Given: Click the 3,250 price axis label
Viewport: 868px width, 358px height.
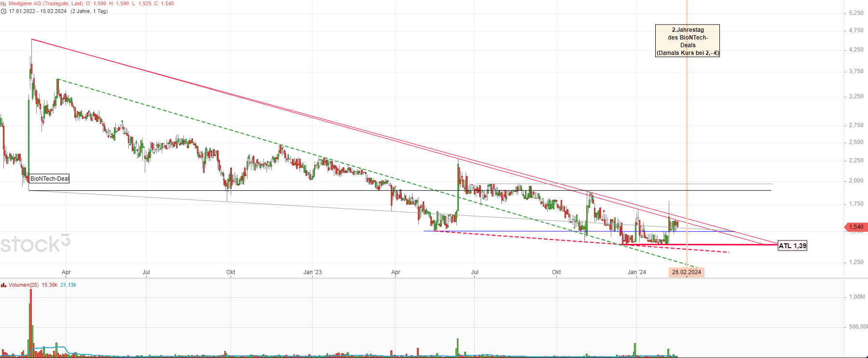Looking at the screenshot, I should point(856,96).
